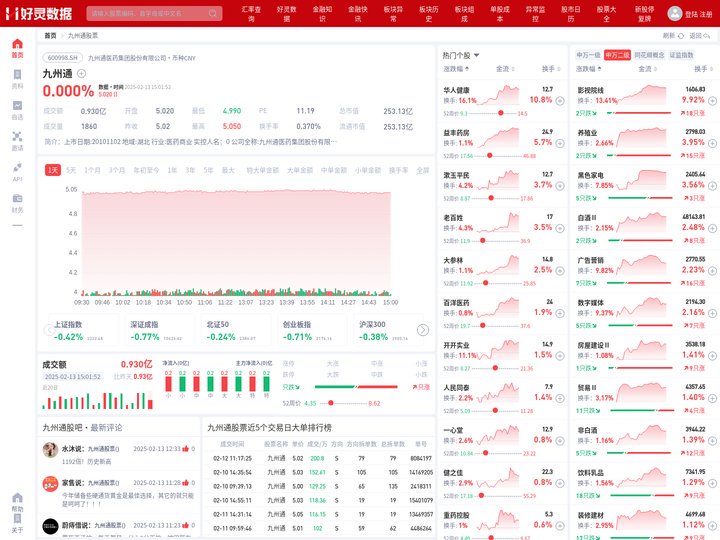Click 九州通 52周价 range slider marker
The image size is (720, 540).
click(x=331, y=403)
